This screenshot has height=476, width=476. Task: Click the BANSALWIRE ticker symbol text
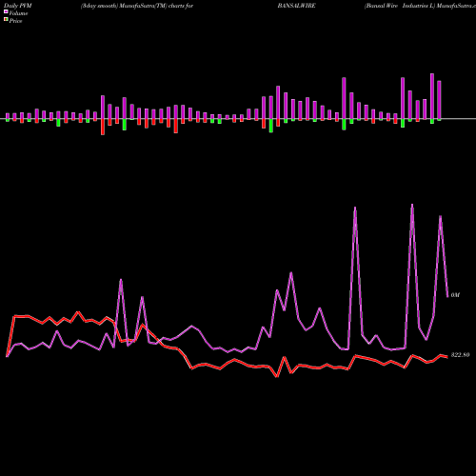click(296, 6)
